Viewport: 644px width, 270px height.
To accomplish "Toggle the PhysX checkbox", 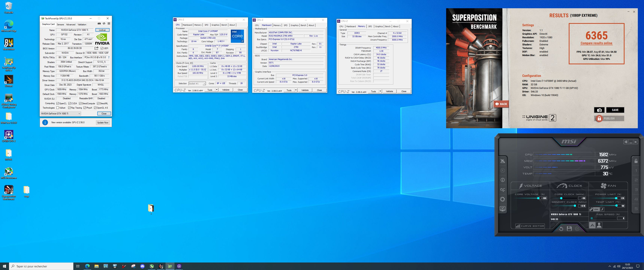I will pos(84,108).
